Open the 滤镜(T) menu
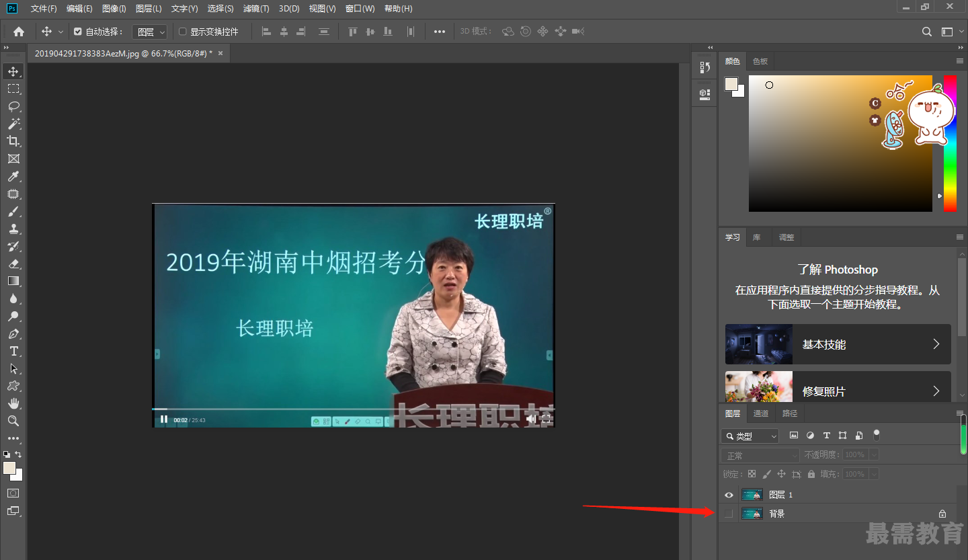968x560 pixels. (256, 9)
